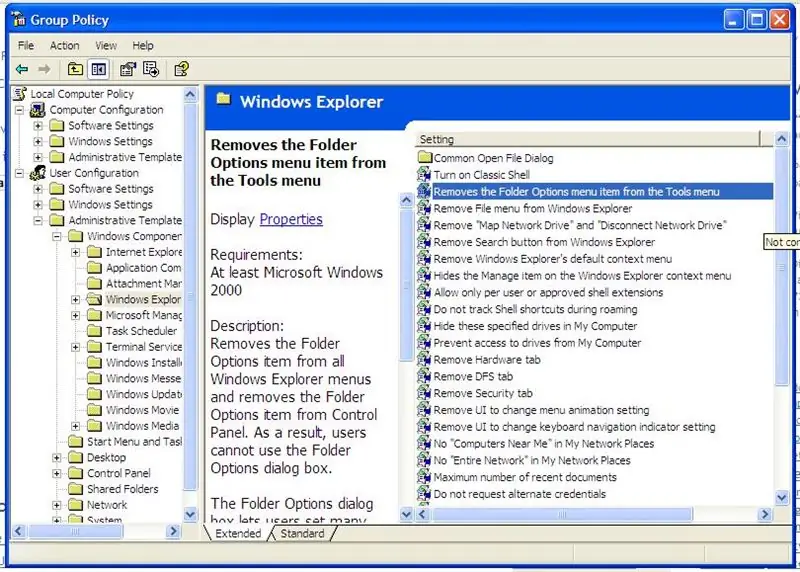
Task: Click the Remove Security tab policy icon
Action: pyautogui.click(x=424, y=393)
